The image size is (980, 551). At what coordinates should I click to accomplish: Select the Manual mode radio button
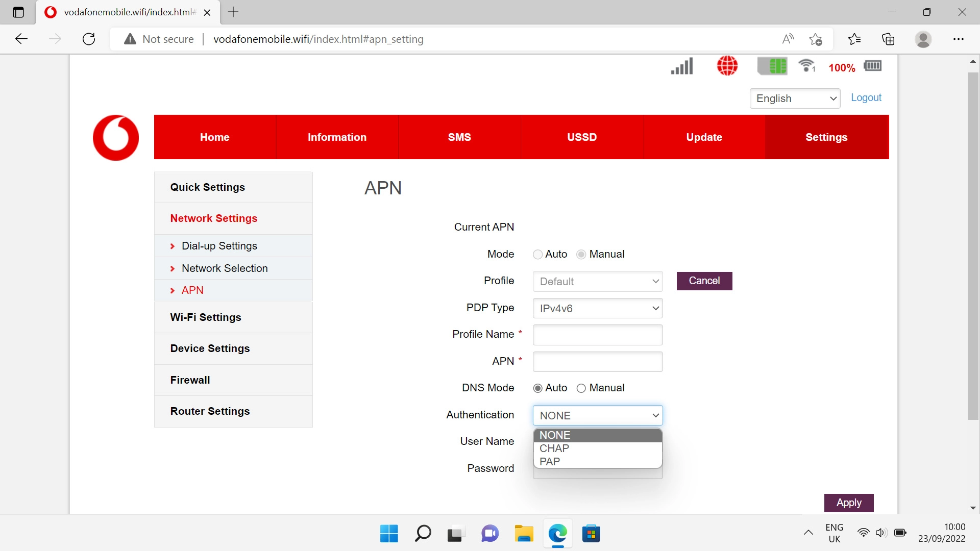click(x=581, y=254)
